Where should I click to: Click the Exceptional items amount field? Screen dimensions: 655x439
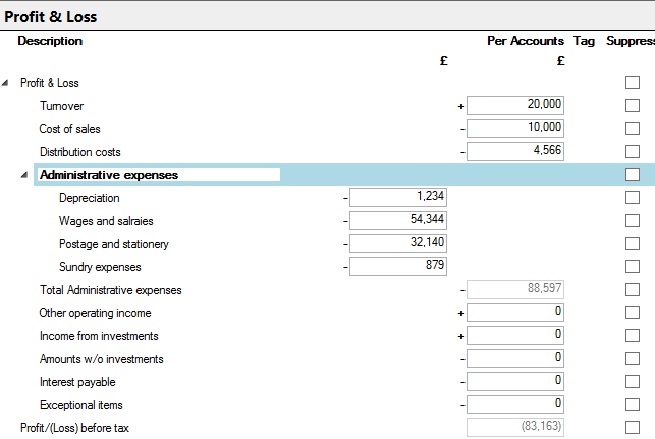[x=515, y=404]
